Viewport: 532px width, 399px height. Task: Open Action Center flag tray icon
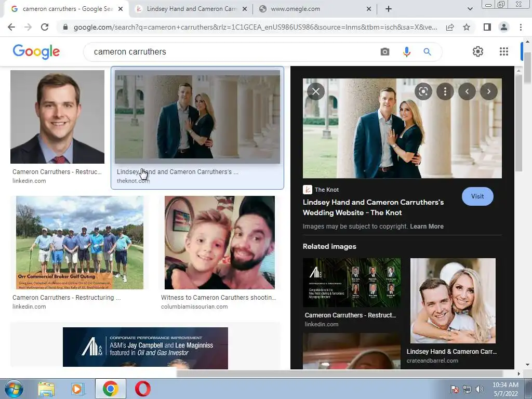454,389
